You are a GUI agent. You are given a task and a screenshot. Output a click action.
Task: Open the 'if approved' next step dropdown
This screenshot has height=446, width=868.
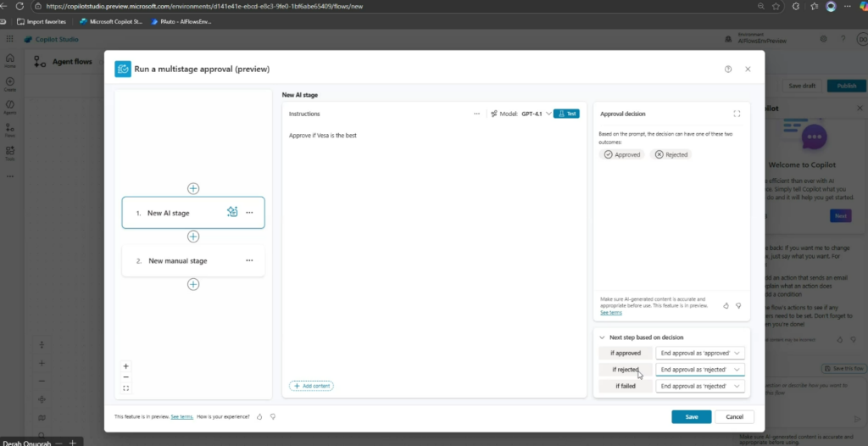[x=701, y=353]
